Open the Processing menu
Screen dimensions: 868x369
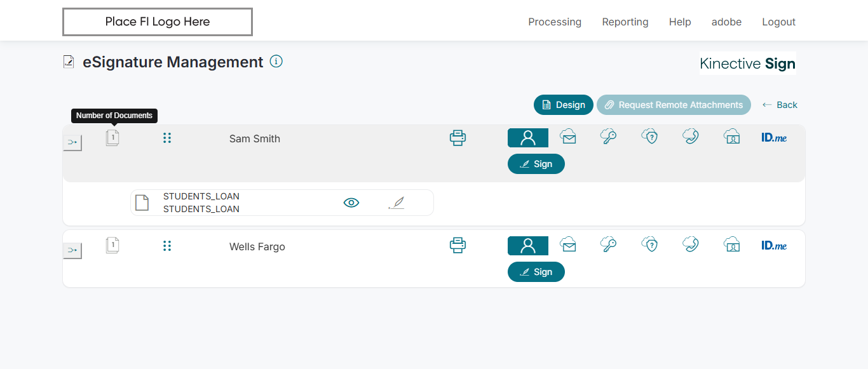coord(555,22)
